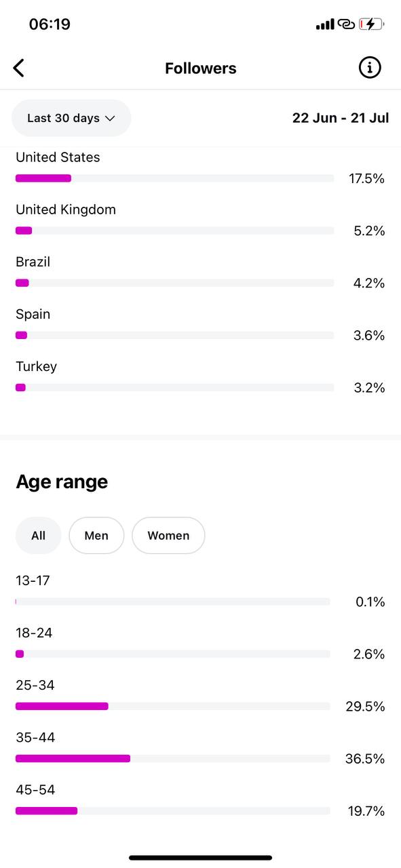Tap the Turkey percentage bar
This screenshot has width=401, height=868.
point(174,388)
